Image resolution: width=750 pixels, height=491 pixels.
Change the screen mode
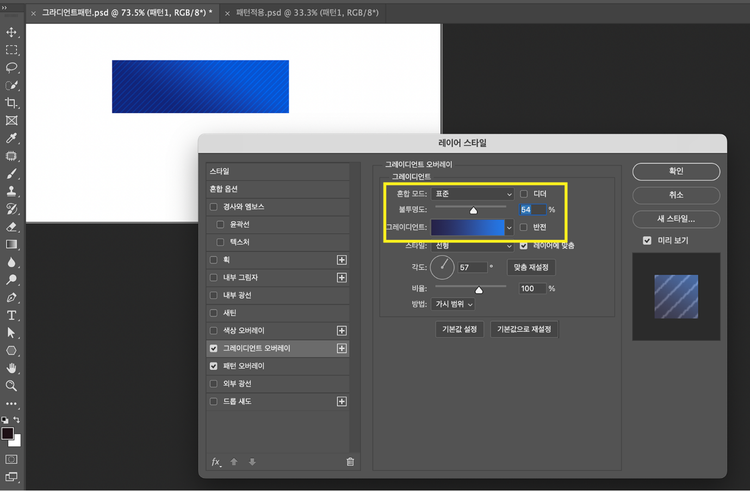(x=11, y=477)
